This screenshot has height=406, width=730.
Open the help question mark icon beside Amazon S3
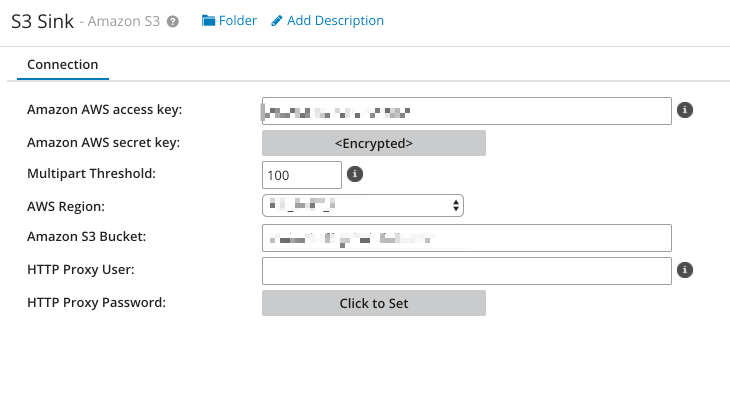173,21
